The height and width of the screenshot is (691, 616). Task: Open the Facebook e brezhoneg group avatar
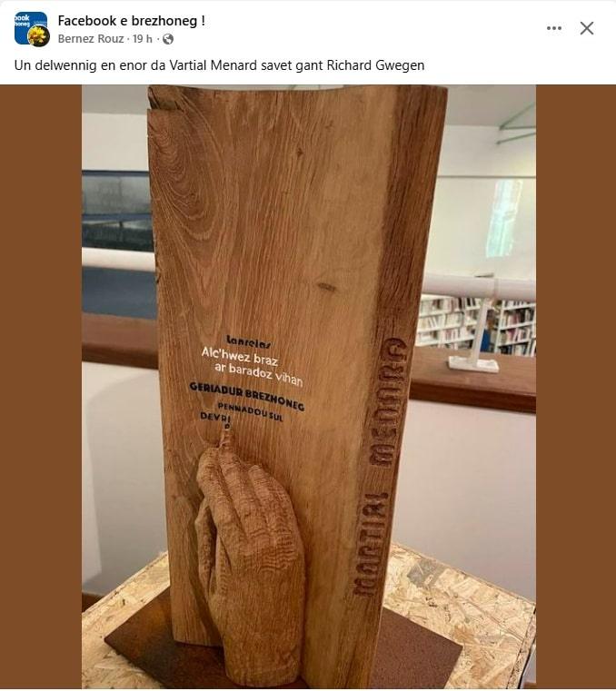pyautogui.click(x=30, y=28)
